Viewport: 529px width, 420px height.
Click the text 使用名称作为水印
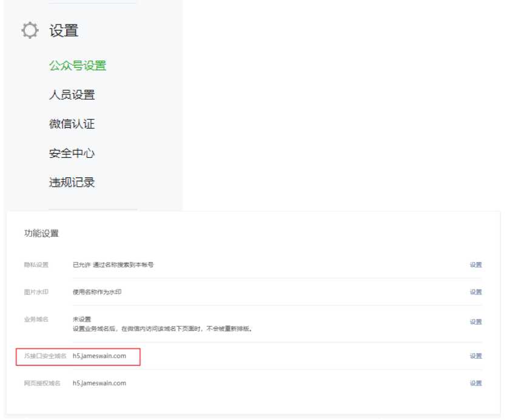[97, 292]
